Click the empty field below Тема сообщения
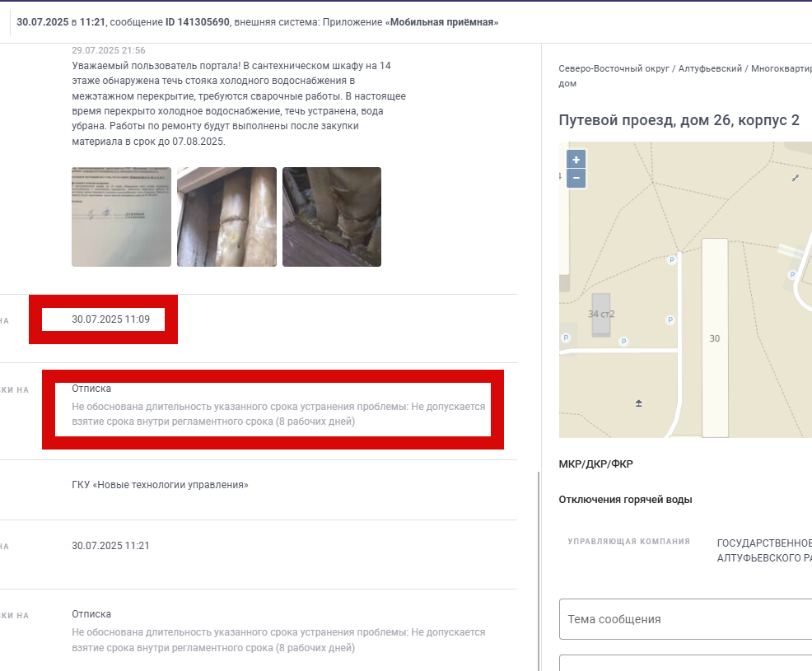The height and width of the screenshot is (671, 812). [686, 664]
